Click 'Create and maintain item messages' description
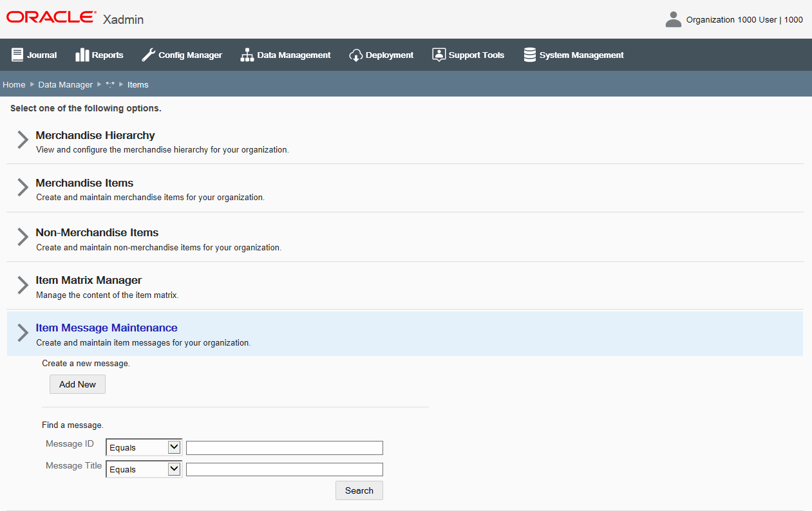Screen dimensions: 812x511 tap(144, 343)
